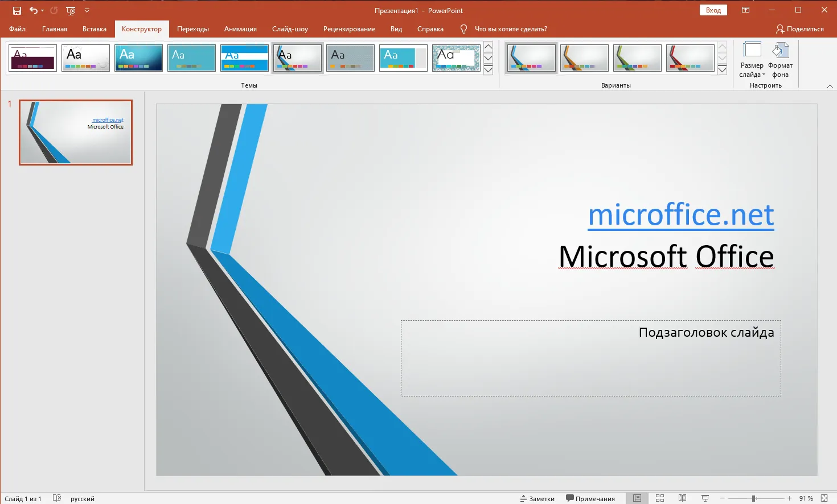Apply the blue-and-white banded theme
This screenshot has height=504, width=837.
coord(244,58)
